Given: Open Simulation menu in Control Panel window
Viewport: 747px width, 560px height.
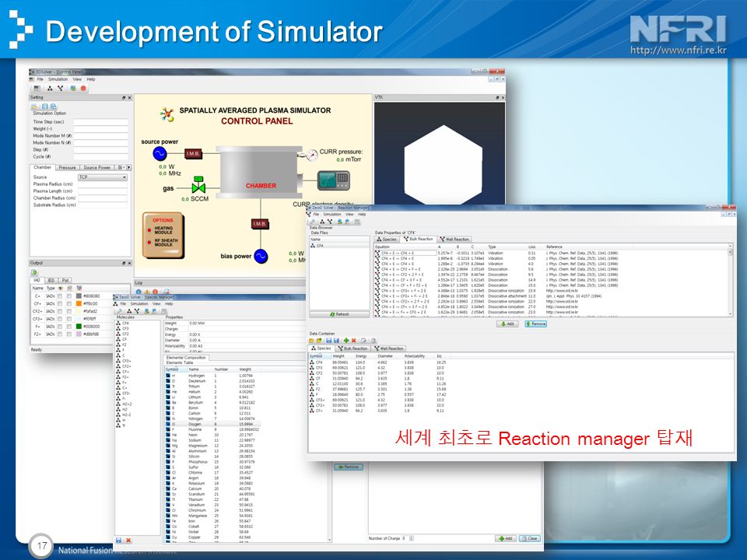Looking at the screenshot, I should click(58, 79).
